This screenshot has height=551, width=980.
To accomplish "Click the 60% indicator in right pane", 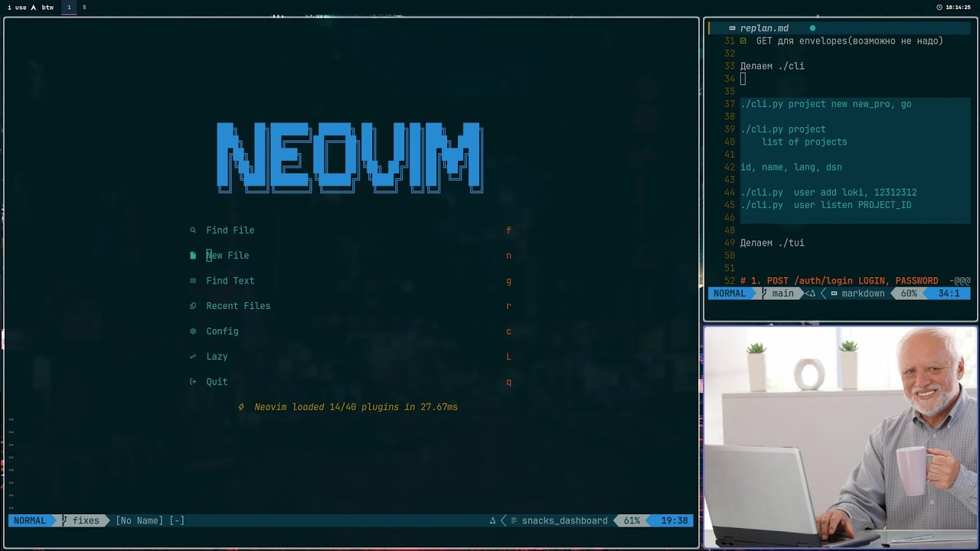I will click(x=909, y=293).
